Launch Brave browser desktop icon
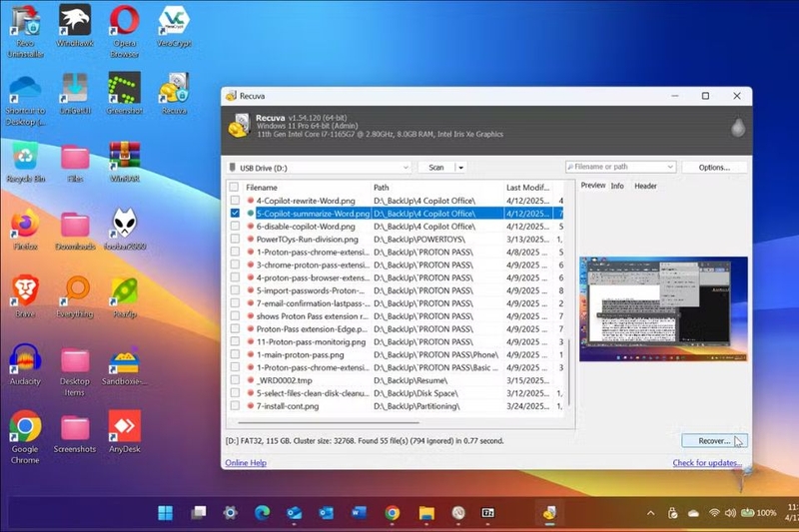 25,297
